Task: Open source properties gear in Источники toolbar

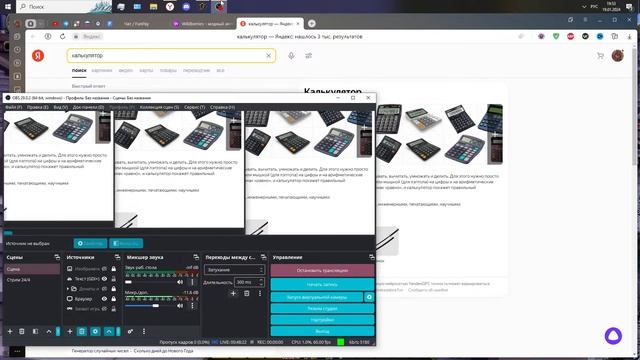Action: point(95,331)
